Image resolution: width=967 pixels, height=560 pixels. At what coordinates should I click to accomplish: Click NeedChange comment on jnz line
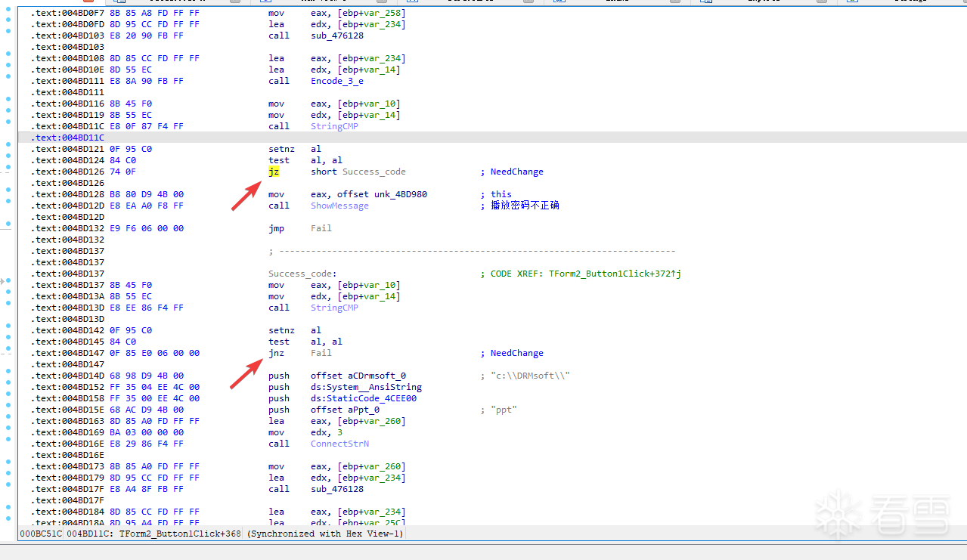click(516, 353)
